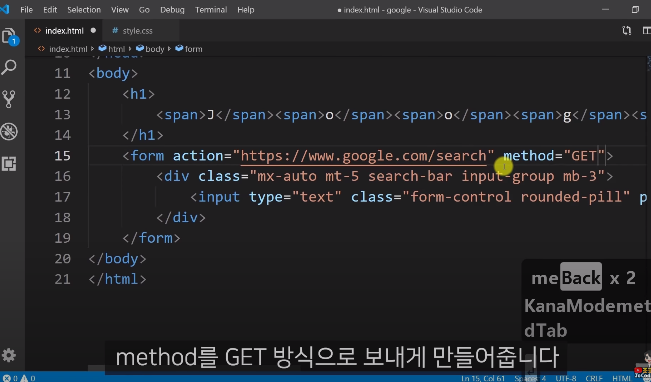Switch to the index.html tab

(64, 31)
